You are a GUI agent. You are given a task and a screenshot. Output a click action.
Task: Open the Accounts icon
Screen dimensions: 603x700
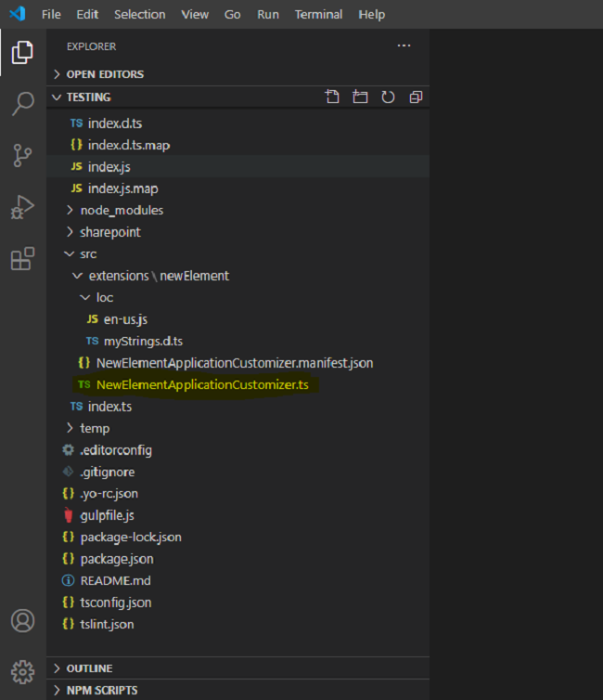(23, 620)
